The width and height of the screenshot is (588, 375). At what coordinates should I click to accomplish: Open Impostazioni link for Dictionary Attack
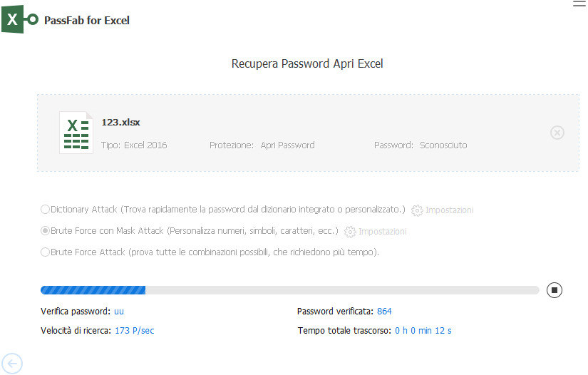450,210
